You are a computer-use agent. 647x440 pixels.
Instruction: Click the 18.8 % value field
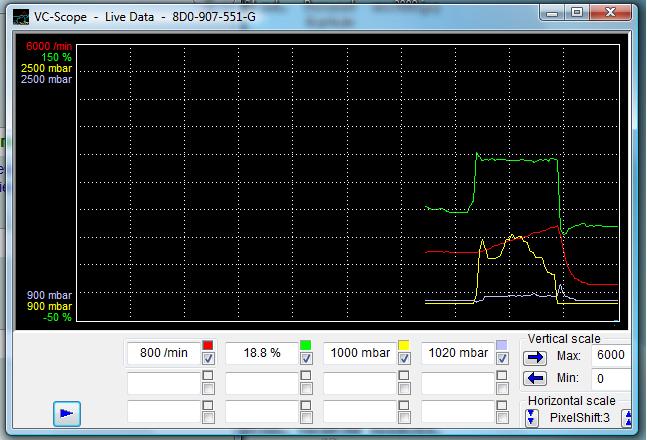[261, 353]
